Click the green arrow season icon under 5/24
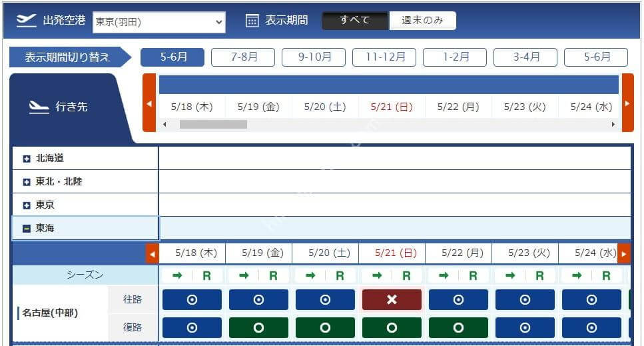This screenshot has height=346, width=644. [x=577, y=275]
